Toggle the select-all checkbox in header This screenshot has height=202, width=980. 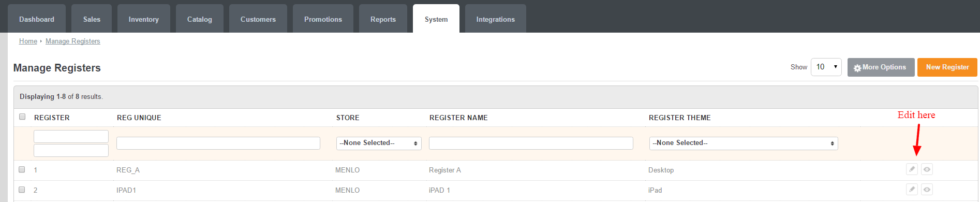22,117
